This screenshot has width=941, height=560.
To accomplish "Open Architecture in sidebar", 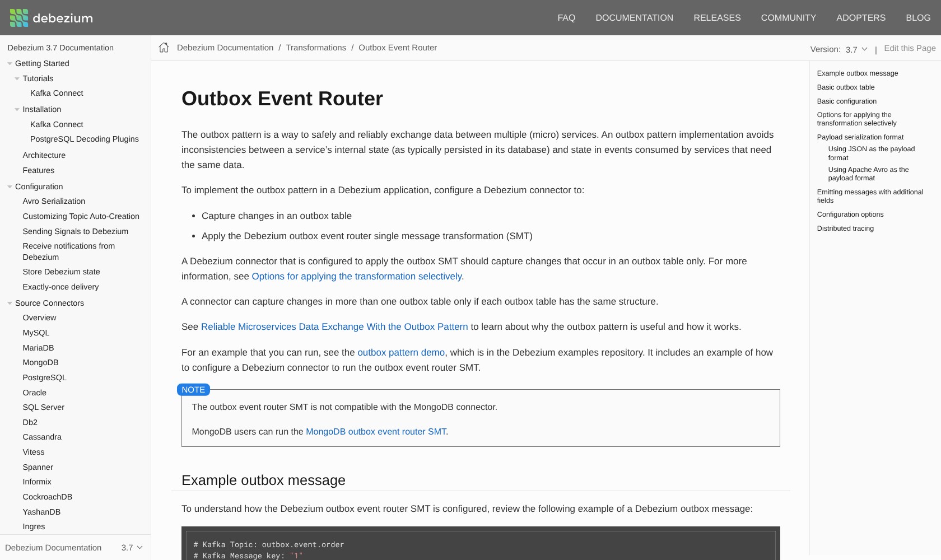I will [x=44, y=155].
